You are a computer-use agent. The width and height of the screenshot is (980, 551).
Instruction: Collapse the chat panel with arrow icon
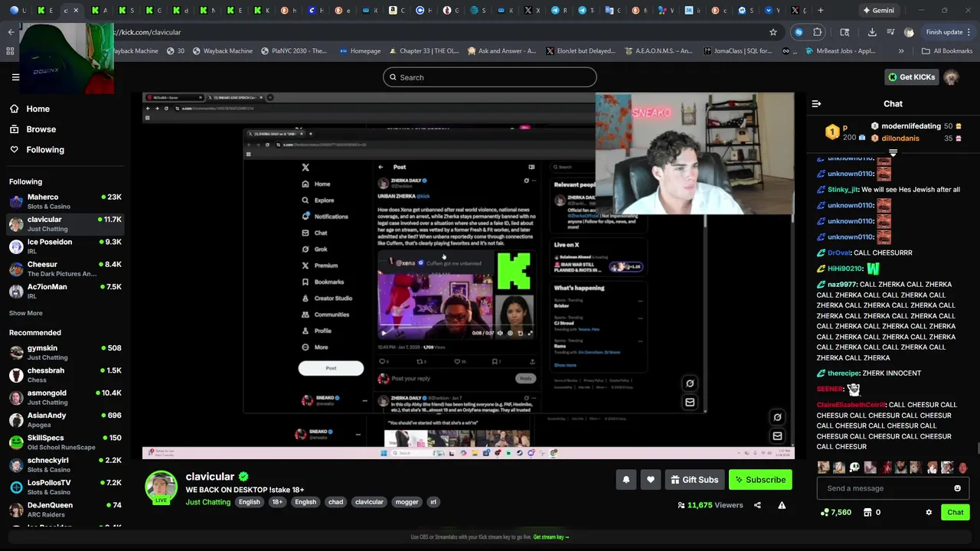click(816, 103)
